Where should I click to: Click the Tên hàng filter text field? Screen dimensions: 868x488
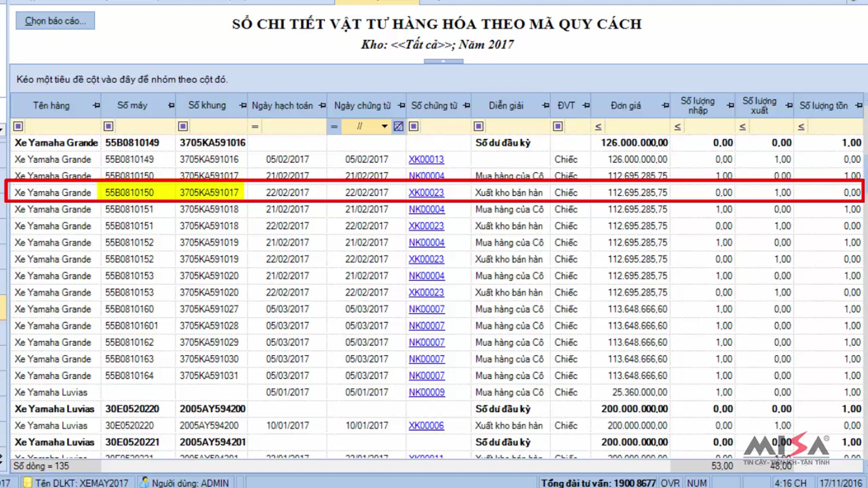[x=62, y=126]
